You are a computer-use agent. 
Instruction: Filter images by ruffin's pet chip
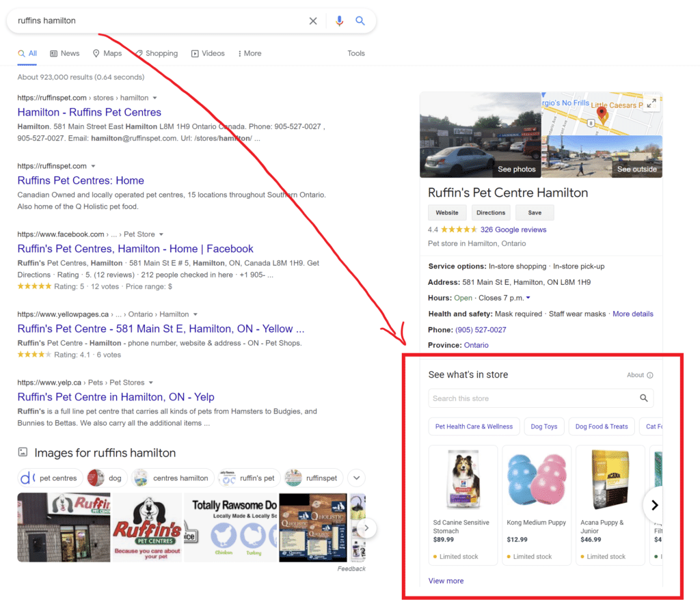tap(249, 478)
